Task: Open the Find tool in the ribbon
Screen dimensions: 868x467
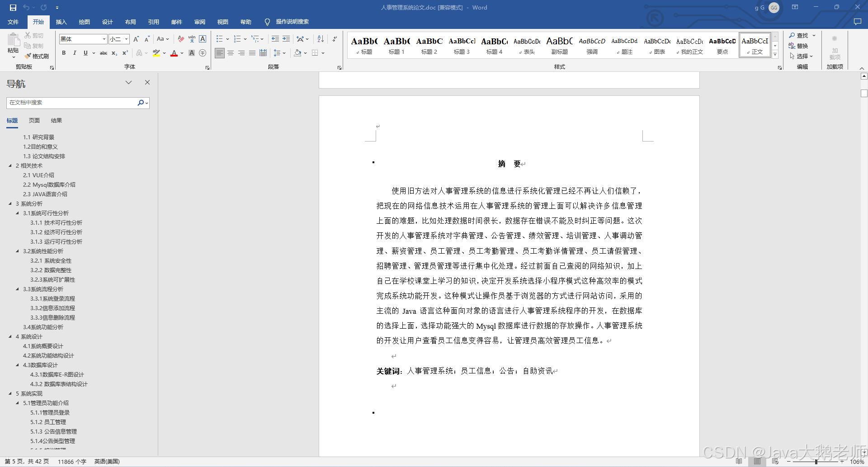Action: (x=800, y=35)
